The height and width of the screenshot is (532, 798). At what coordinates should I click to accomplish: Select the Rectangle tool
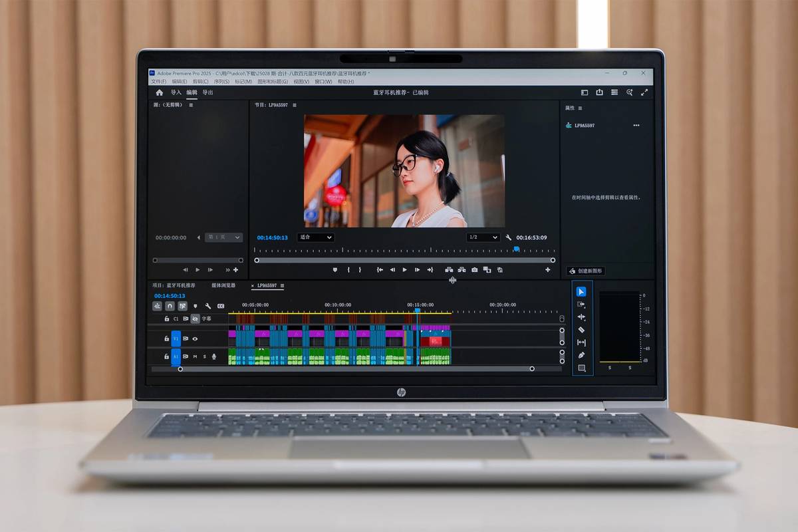click(581, 368)
